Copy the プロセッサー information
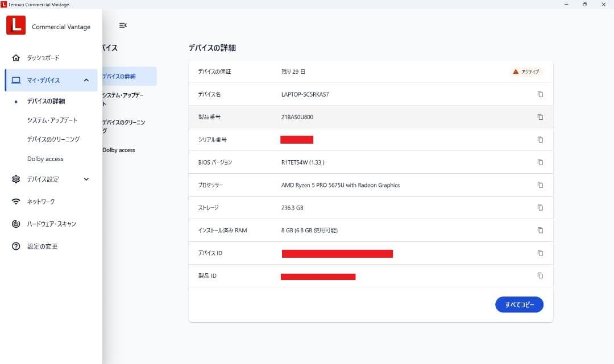This screenshot has width=614, height=364. pos(540,185)
